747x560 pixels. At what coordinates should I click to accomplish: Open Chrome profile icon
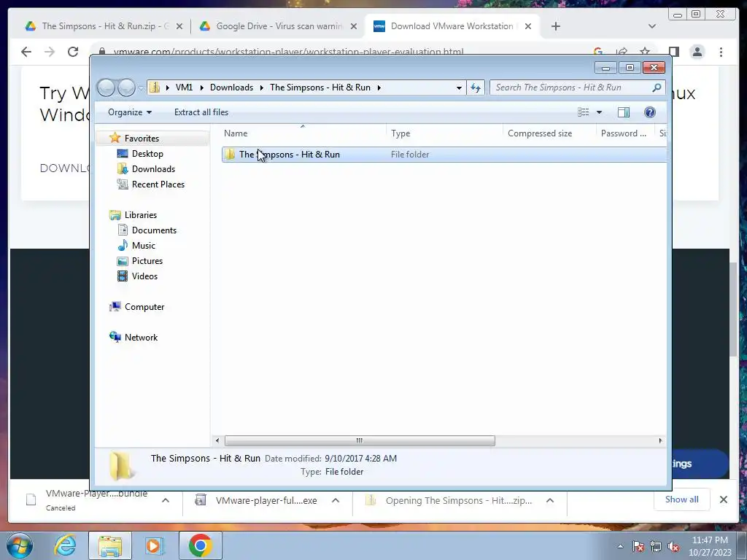click(697, 52)
